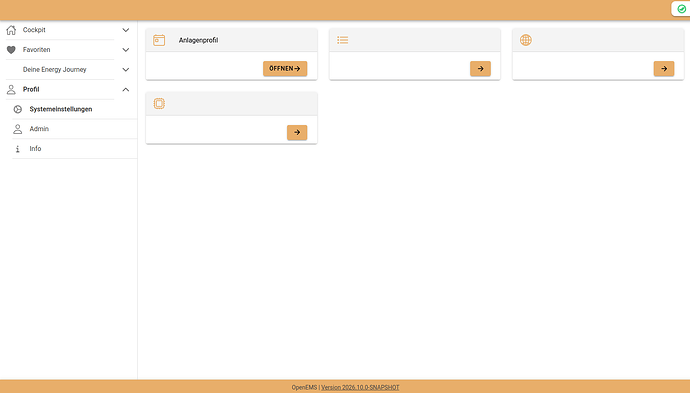Click the green checkmark status icon

pyautogui.click(x=682, y=9)
